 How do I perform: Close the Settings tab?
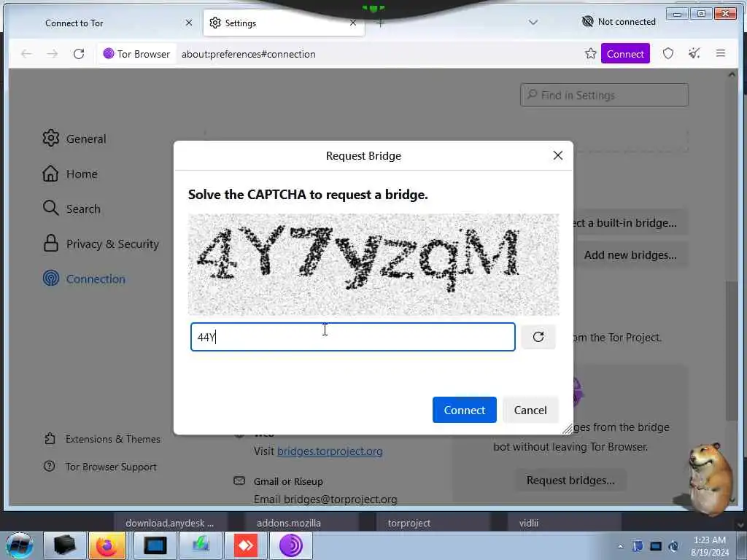(352, 23)
